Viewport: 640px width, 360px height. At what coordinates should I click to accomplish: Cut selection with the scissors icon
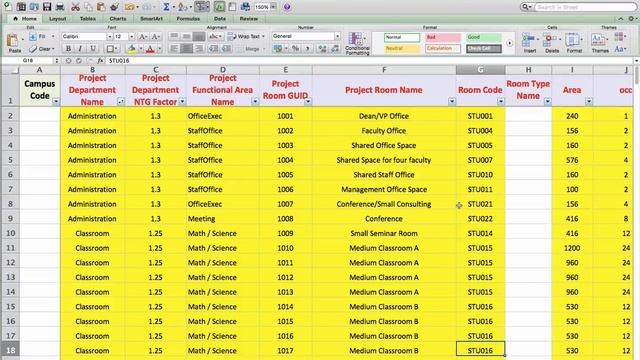pyautogui.click(x=75, y=7)
